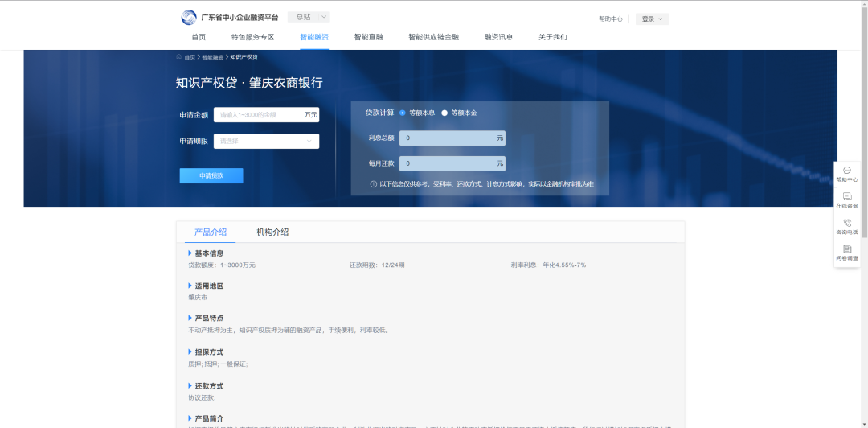Click 广东省中小企业融资平台 title text
Viewport: 868px width, 428px height.
pos(240,18)
